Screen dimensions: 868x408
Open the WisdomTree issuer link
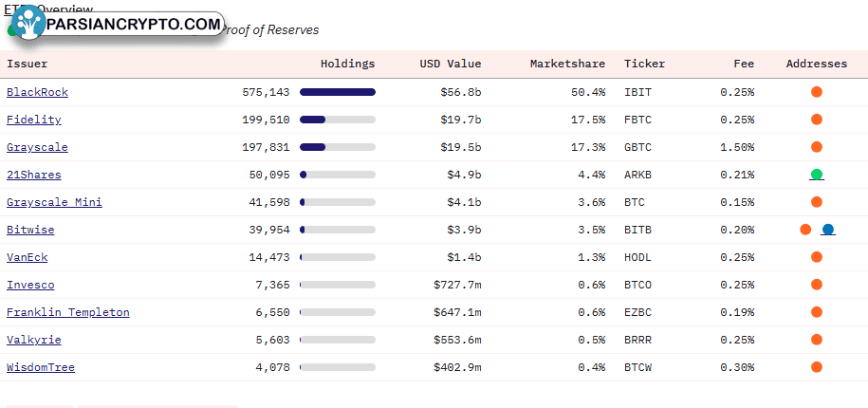[41, 367]
